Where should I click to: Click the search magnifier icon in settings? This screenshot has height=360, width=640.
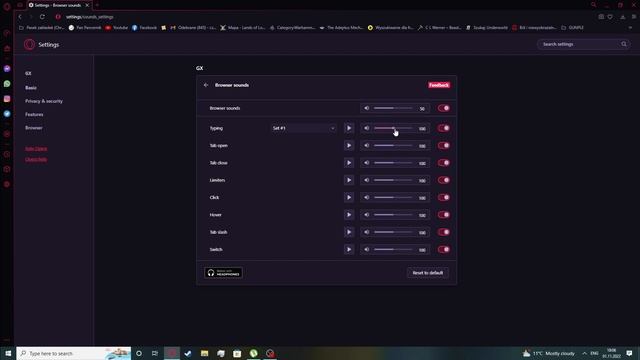click(x=624, y=44)
